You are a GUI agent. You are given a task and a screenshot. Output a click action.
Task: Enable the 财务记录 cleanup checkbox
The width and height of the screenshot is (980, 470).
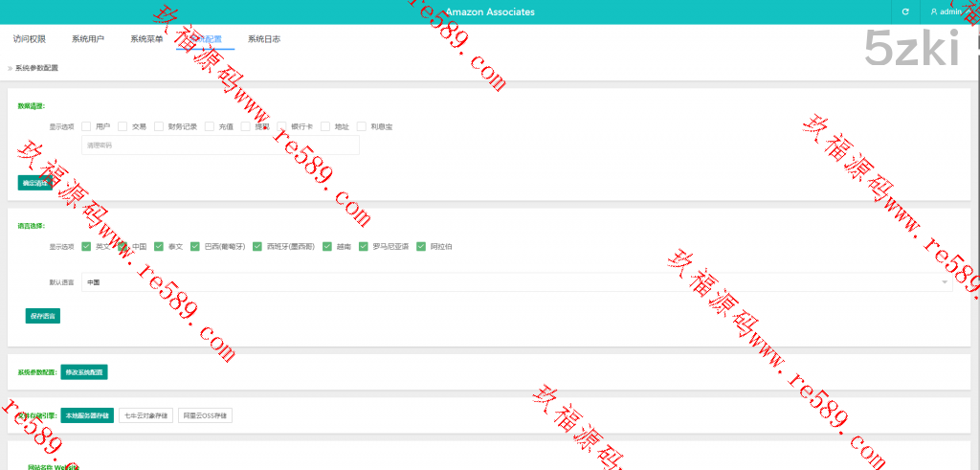tap(159, 126)
